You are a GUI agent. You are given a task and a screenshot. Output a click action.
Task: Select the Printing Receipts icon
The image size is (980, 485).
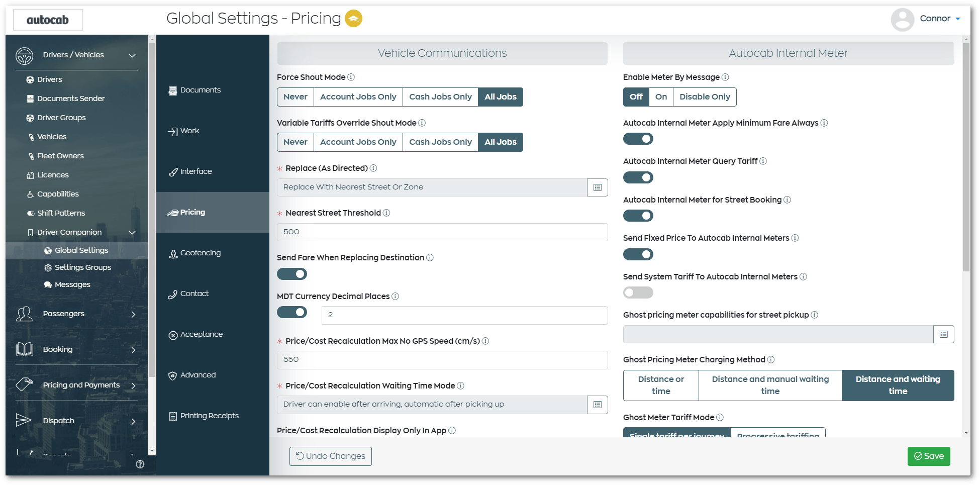tap(173, 415)
